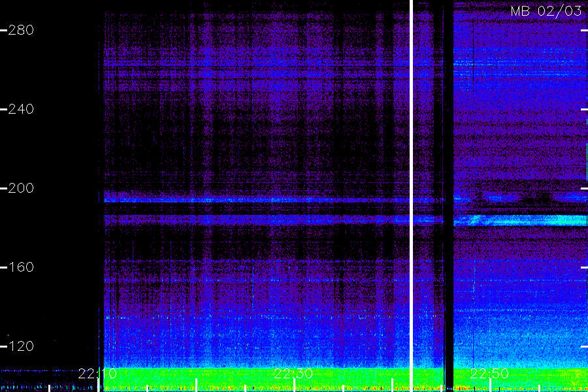588x392 pixels.
Task: Click the MB 02/03 date label
Action: (x=546, y=11)
